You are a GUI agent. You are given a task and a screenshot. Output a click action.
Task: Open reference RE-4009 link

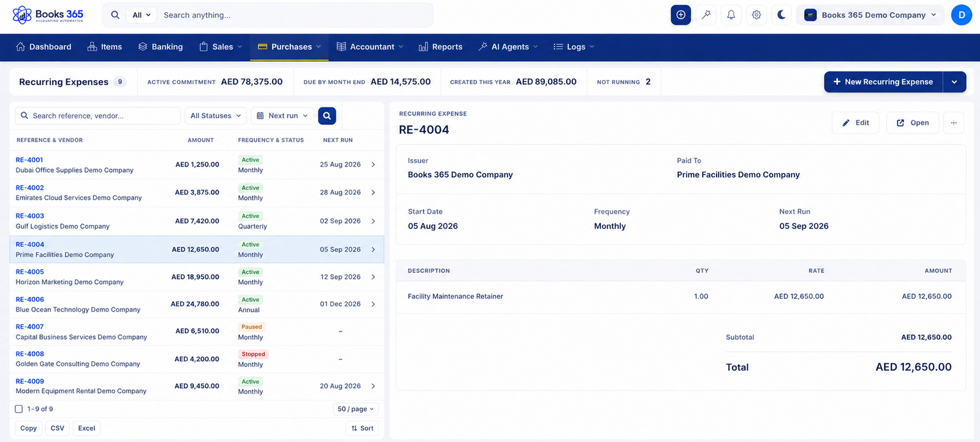coord(30,381)
